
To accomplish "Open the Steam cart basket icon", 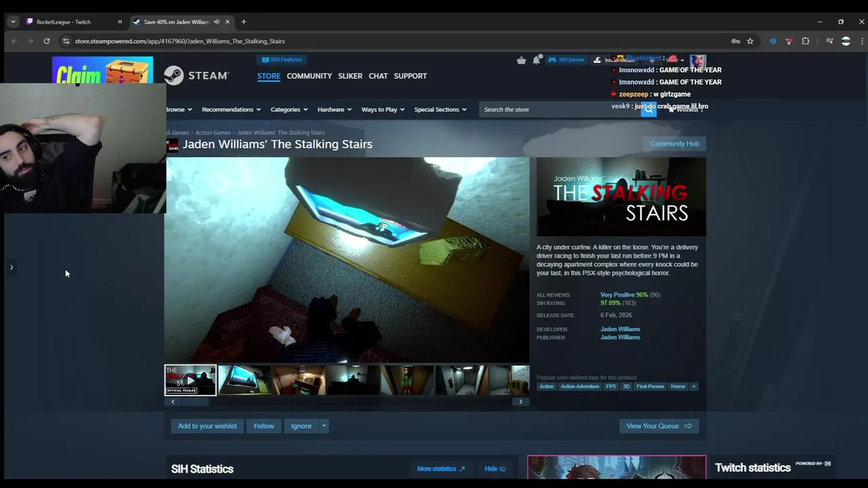I will (x=521, y=60).
